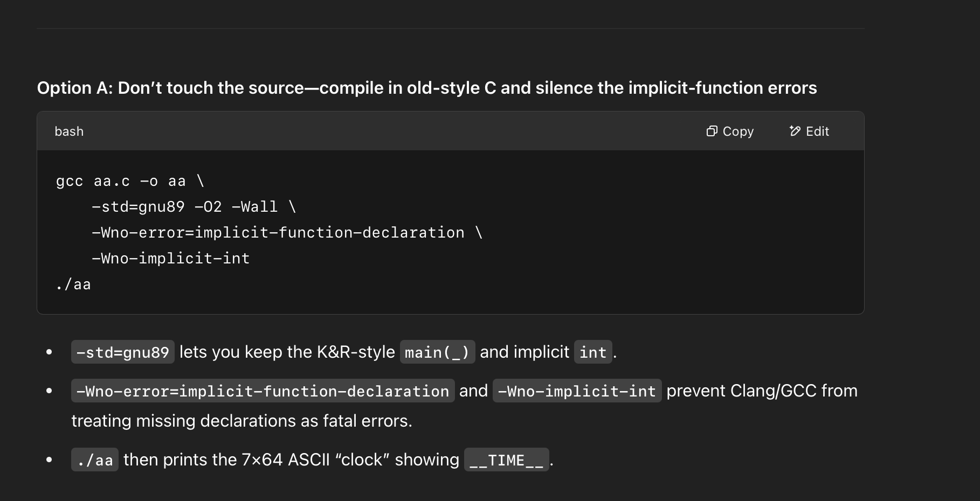
Task: Click the ./aa inline chip in last bullet
Action: (95, 460)
